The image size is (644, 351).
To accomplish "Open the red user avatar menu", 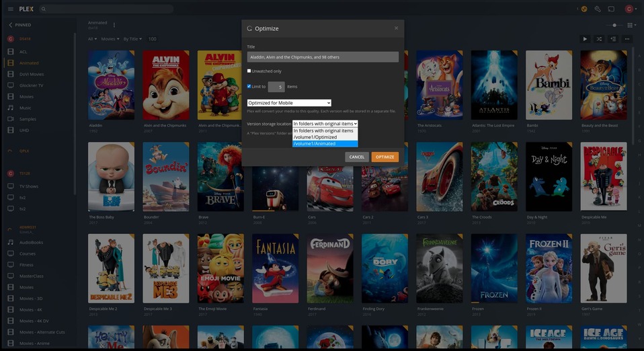I will click(629, 9).
